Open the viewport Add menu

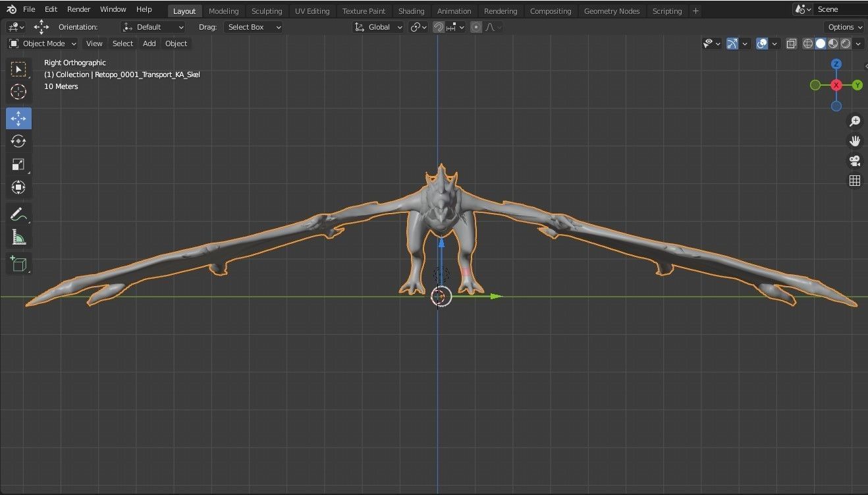[x=149, y=44]
